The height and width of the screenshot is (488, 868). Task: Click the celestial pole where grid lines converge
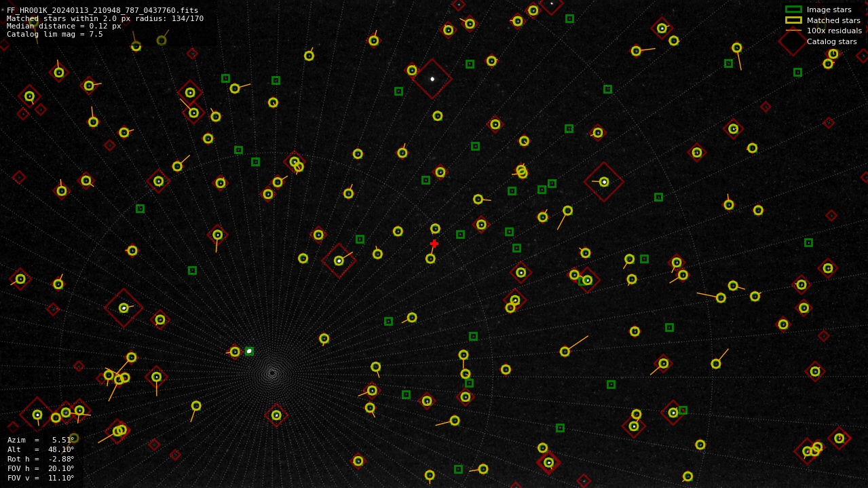click(272, 373)
